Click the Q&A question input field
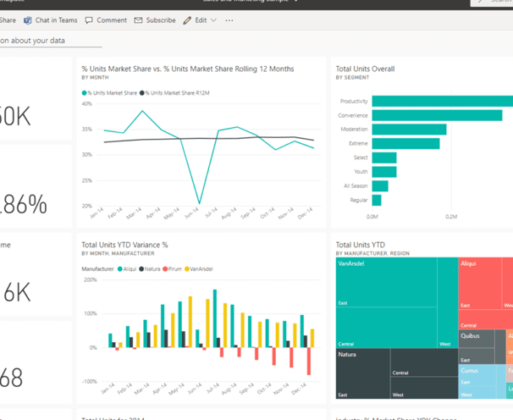The width and height of the screenshot is (513, 420). pos(51,41)
